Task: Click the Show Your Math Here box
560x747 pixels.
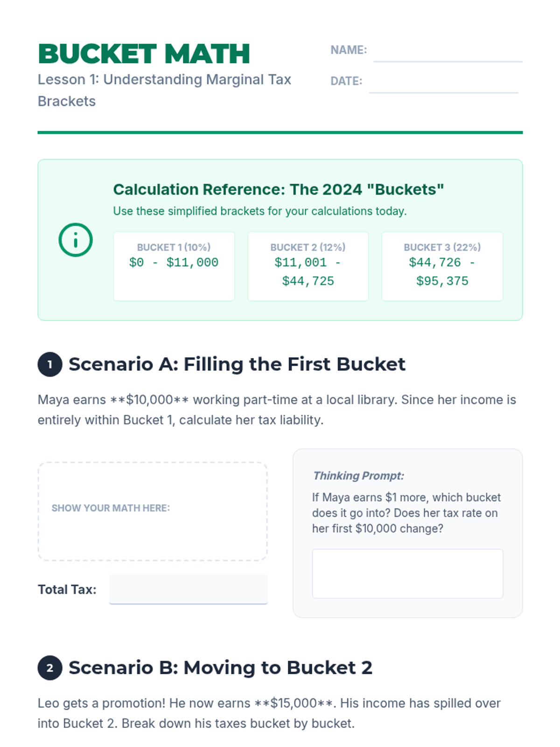Action: coord(153,511)
